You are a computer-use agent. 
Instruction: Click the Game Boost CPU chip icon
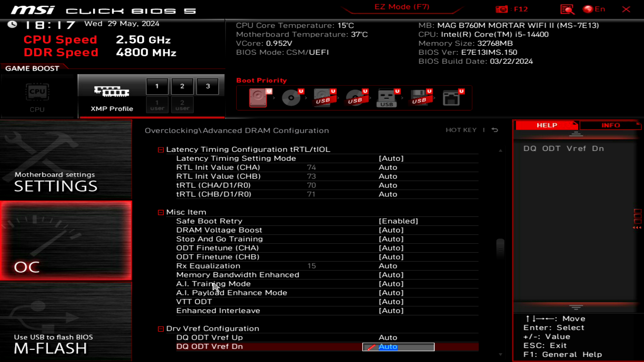37,92
